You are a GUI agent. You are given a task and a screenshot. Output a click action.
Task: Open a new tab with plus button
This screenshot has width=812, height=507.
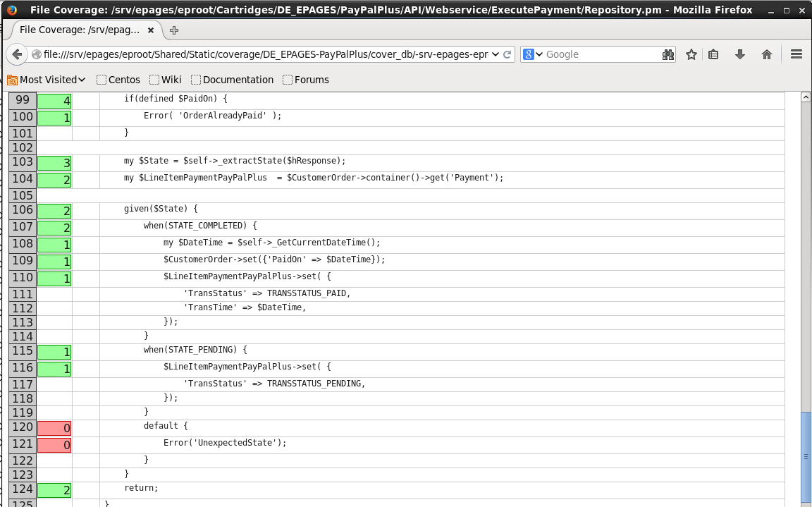point(174,30)
